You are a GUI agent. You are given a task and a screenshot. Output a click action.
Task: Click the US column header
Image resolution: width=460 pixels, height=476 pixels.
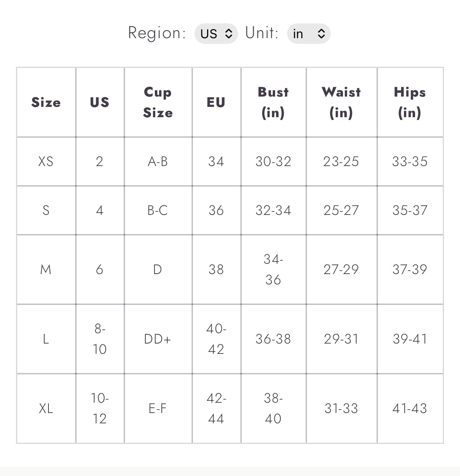point(100,102)
